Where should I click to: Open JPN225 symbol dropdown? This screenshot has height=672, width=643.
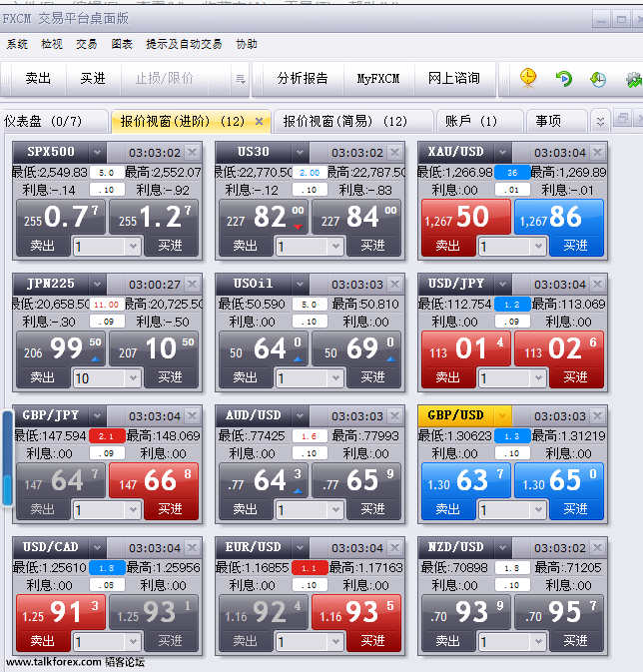click(x=97, y=285)
